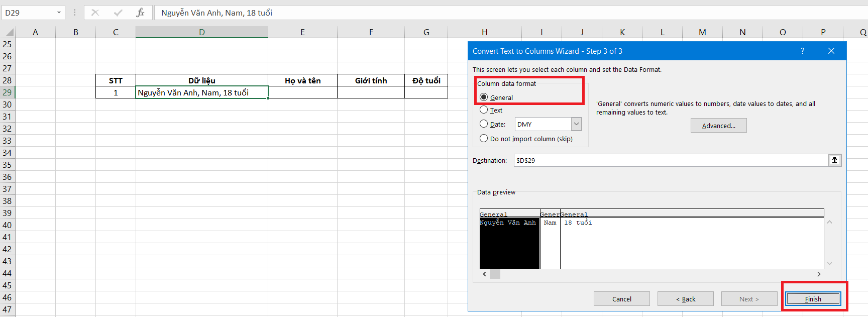Click the Cancel button in wizard

click(x=621, y=299)
